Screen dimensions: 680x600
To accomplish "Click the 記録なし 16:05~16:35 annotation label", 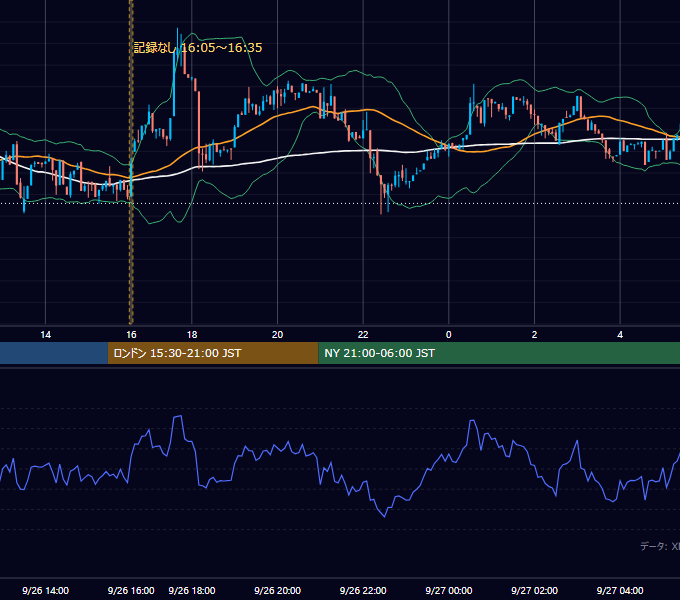I will 198,48.
